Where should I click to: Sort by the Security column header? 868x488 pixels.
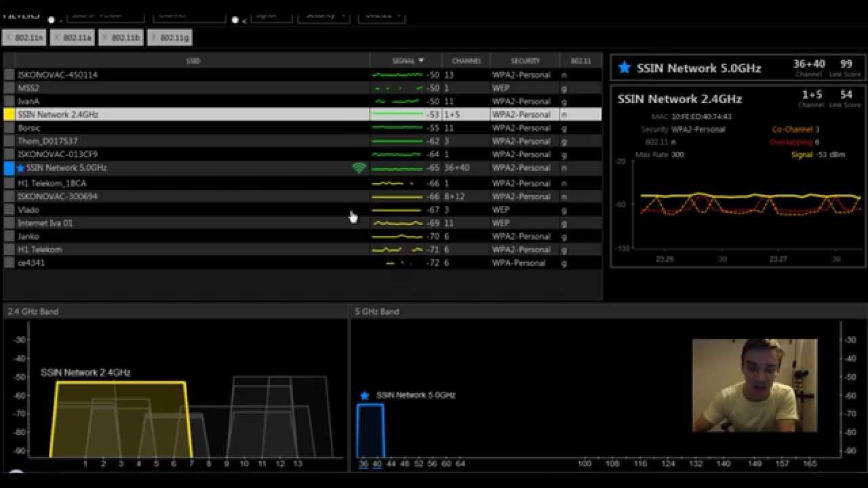(526, 61)
